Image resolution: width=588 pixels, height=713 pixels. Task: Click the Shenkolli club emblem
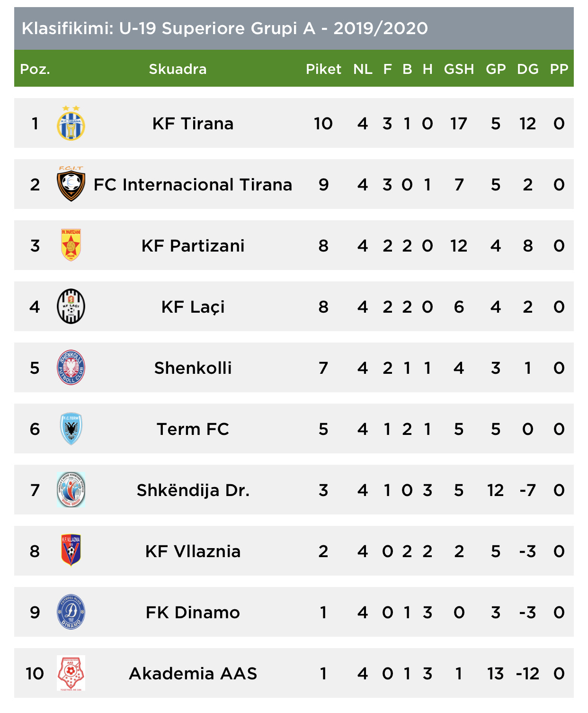[x=71, y=368]
